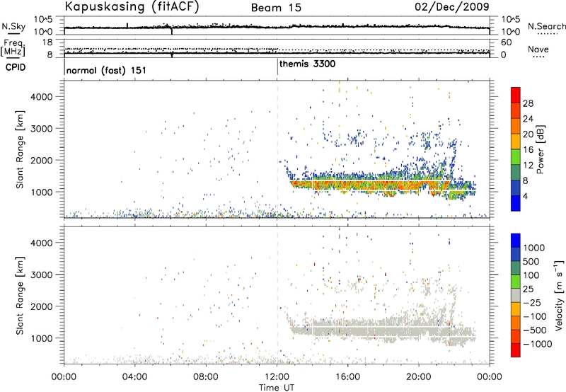The image size is (566, 392).
Task: Pick the teal 100 to 500 velocity swatch
Action: (516, 268)
